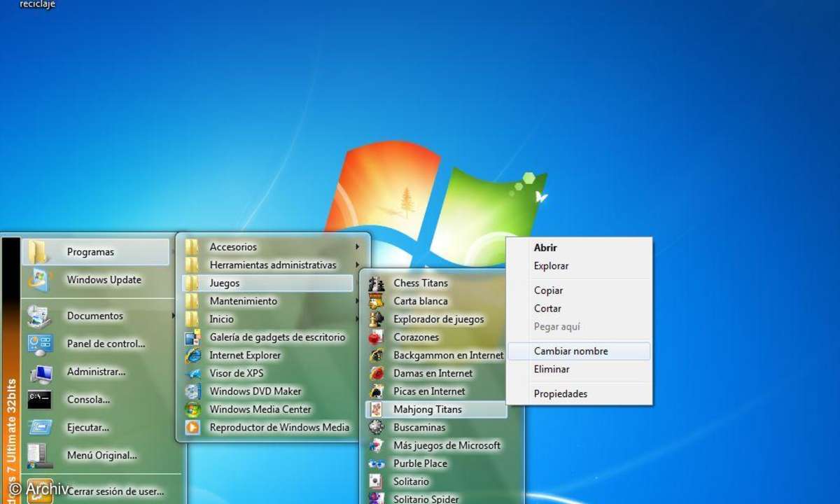Click the Solitario Spider icon
This screenshot has height=504, width=840.
[x=377, y=498]
